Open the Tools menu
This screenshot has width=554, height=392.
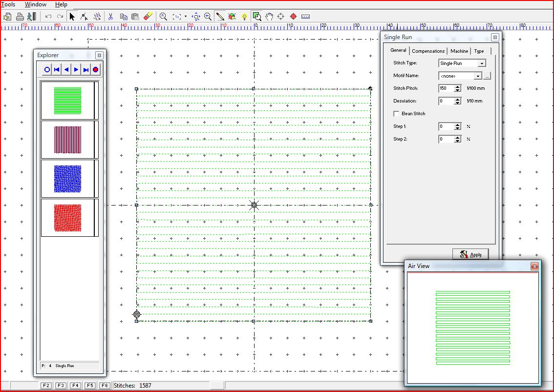pos(8,4)
